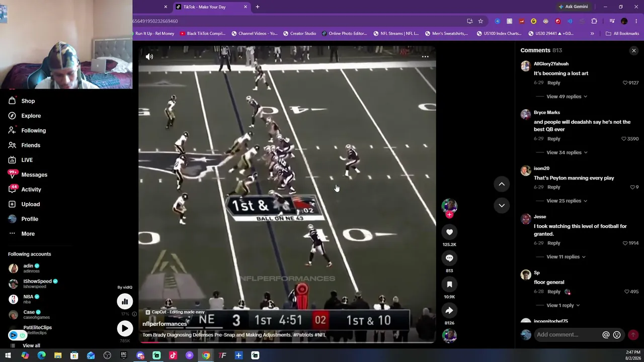This screenshot has height=362, width=644.
Task: Follow the creator with the red plus badge
Action: [x=449, y=215]
